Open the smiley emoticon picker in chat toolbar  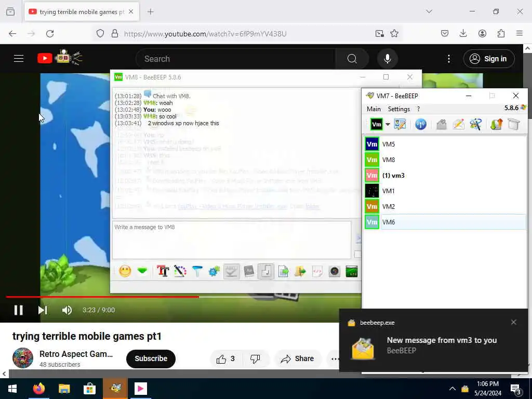click(x=125, y=271)
